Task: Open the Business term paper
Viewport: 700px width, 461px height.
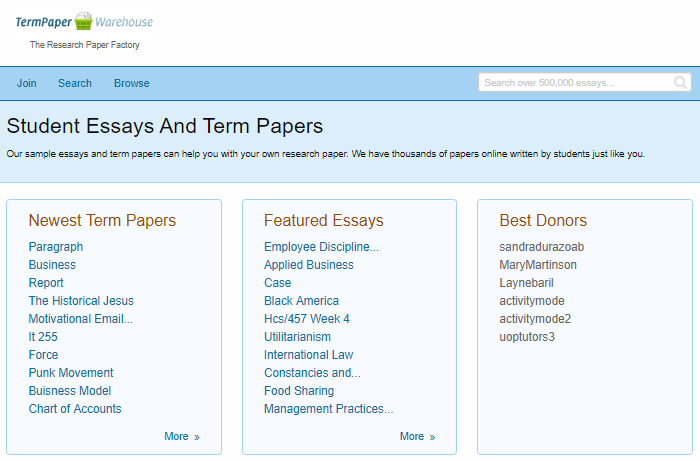Action: [52, 265]
